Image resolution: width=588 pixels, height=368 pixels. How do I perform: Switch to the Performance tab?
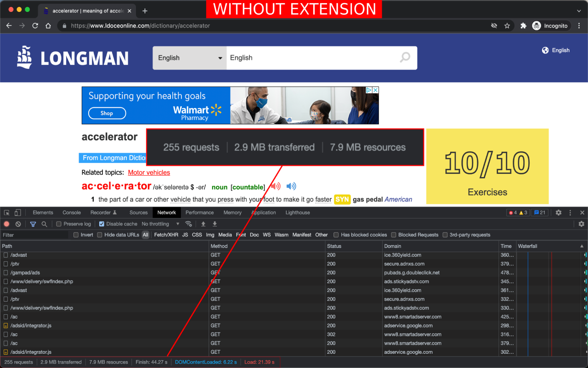[199, 212]
